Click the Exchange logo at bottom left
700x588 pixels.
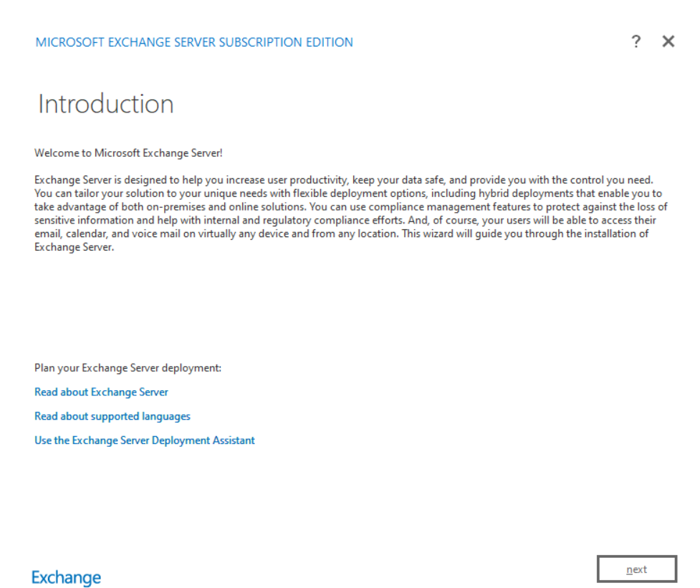[x=67, y=577]
